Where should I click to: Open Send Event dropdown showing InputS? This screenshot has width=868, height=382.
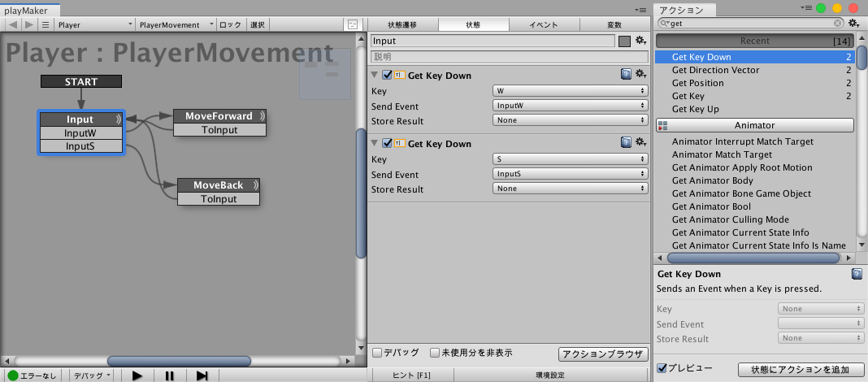(571, 174)
